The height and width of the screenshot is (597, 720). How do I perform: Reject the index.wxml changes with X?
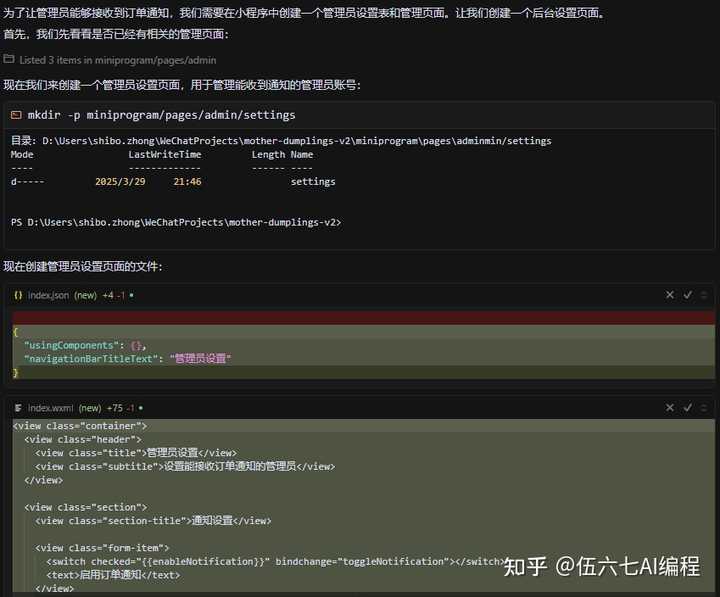(x=670, y=408)
